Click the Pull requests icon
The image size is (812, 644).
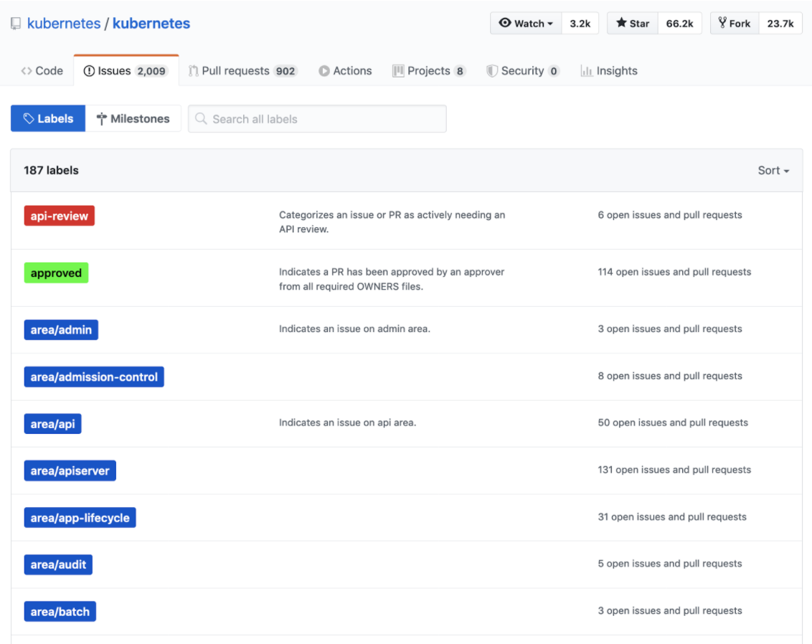(194, 71)
